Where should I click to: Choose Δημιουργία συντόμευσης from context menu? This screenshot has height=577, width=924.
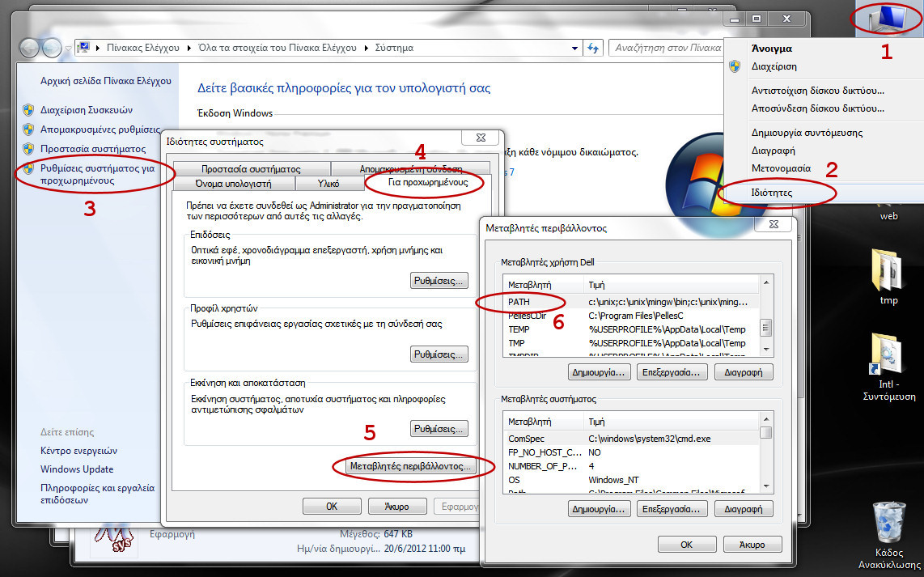coord(807,133)
